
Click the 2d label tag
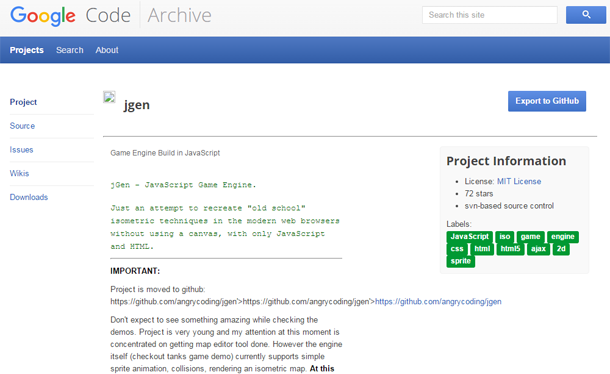[561, 249]
